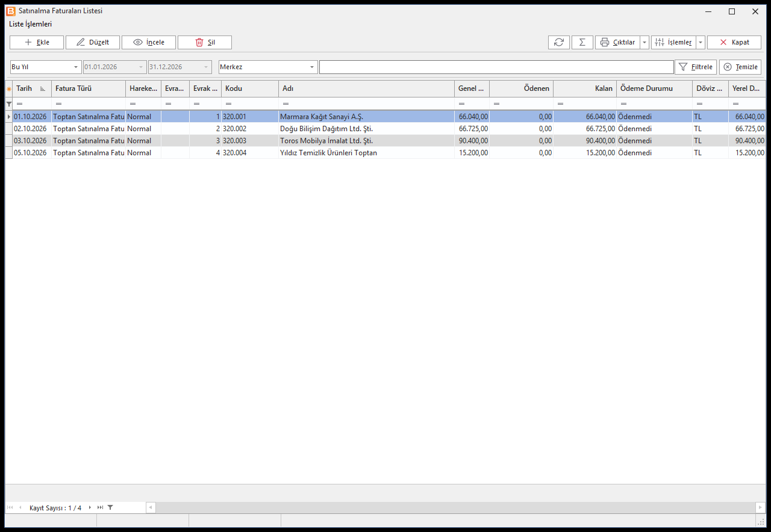Screen dimensions: 771x532
Task: Open the İşlemler operations button
Action: click(x=673, y=42)
